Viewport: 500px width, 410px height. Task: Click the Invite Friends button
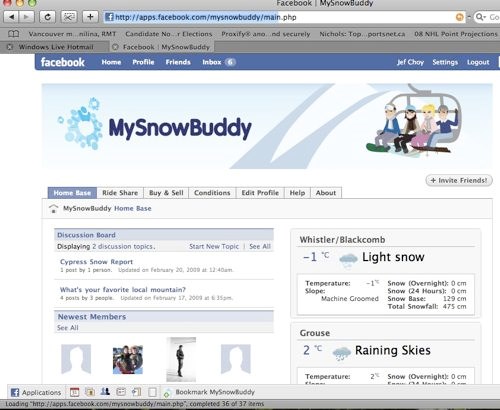coord(459,180)
